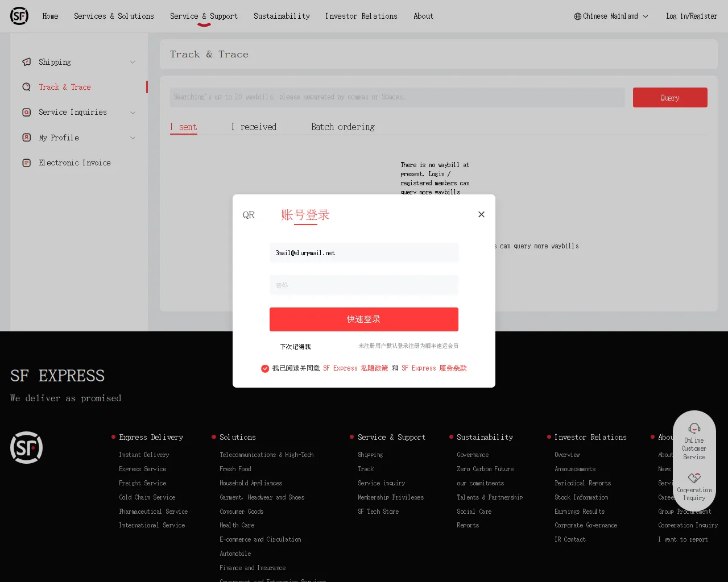Viewport: 728px width, 582px height.
Task: Open Investor Relations menu
Action: (x=361, y=16)
